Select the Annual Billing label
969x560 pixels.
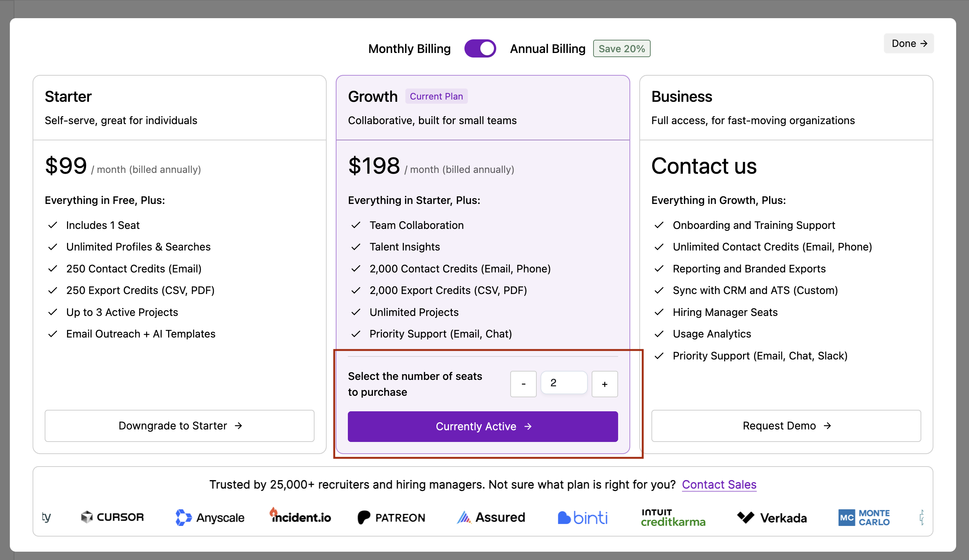[x=548, y=49]
